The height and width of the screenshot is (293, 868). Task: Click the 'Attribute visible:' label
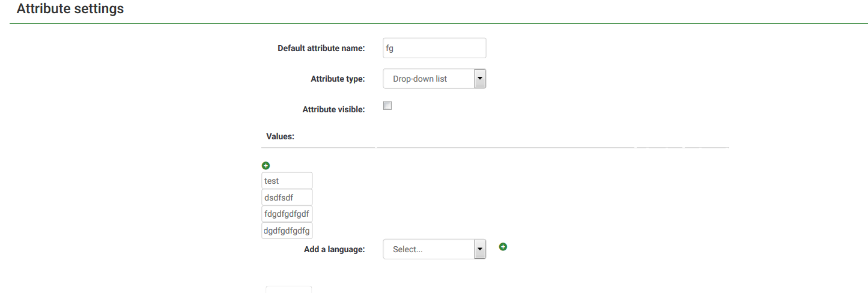(333, 110)
